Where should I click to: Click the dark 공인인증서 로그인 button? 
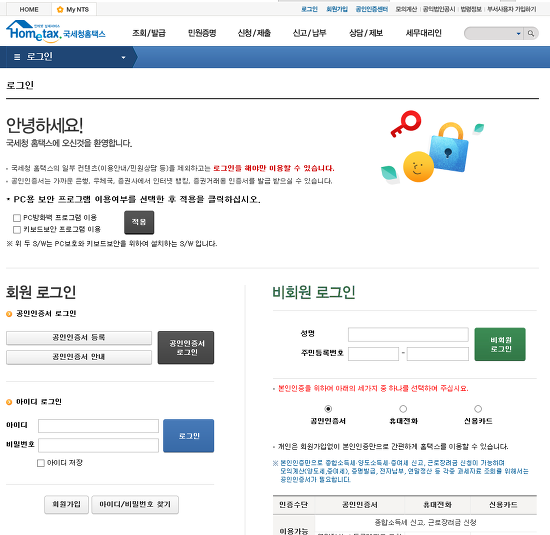pos(186,348)
